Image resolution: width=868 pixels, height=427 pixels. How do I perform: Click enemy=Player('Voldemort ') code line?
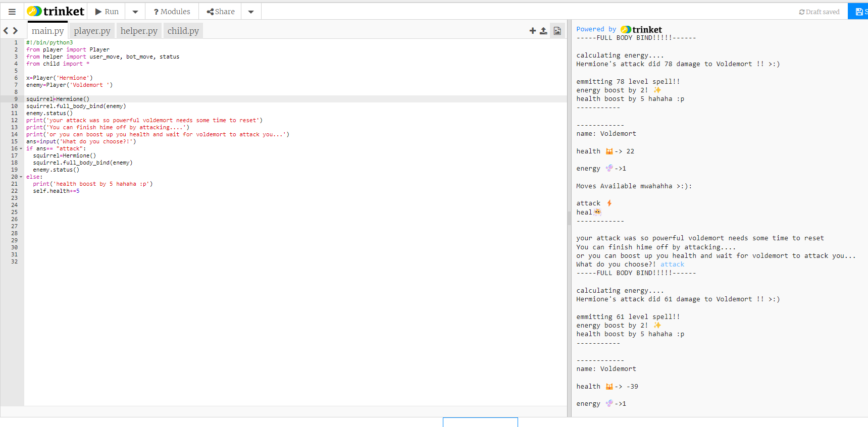[x=70, y=85]
